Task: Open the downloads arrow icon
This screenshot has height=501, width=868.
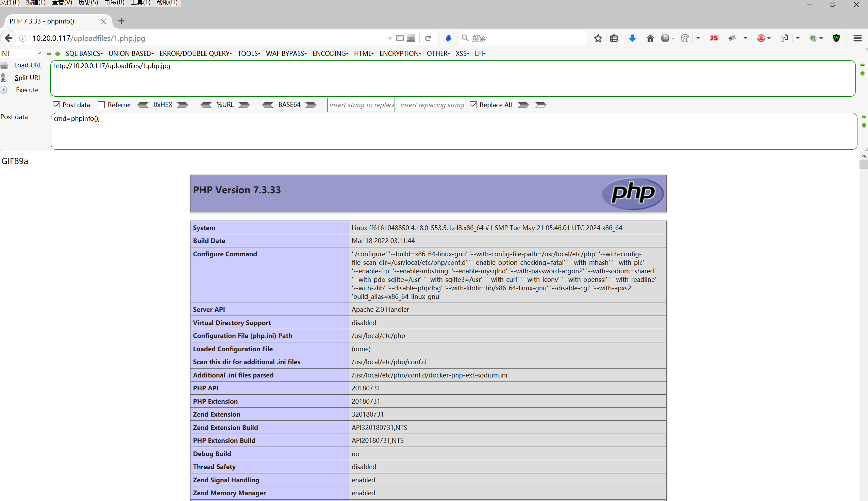Action: coord(632,38)
